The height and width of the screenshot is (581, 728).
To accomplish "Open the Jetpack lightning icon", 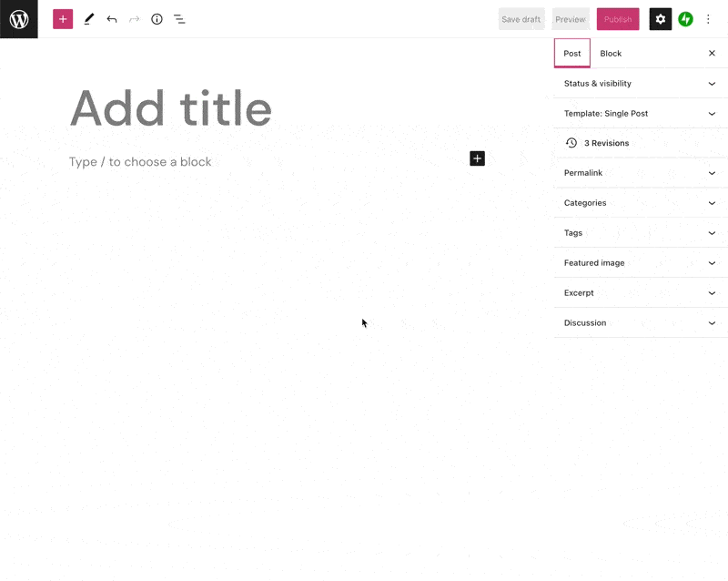I will coord(685,19).
